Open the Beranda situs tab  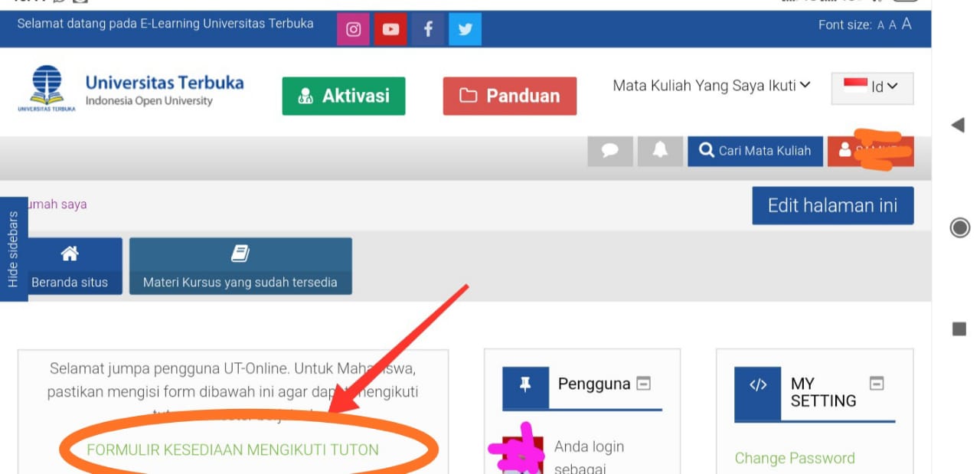[70, 266]
